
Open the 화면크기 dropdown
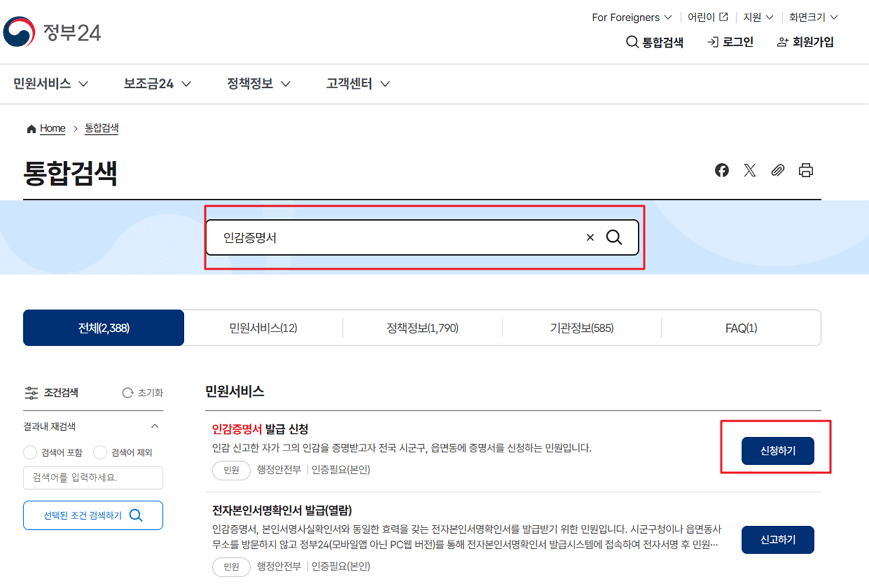(x=810, y=17)
